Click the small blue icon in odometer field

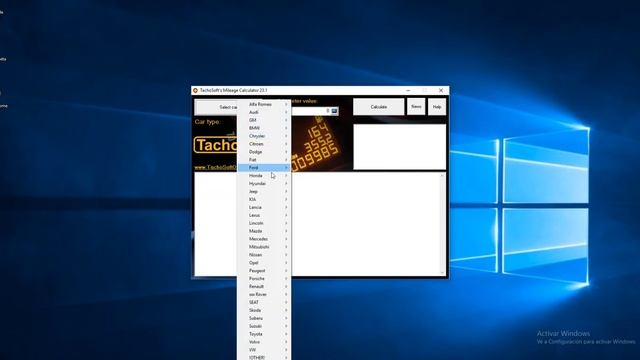(x=334, y=111)
